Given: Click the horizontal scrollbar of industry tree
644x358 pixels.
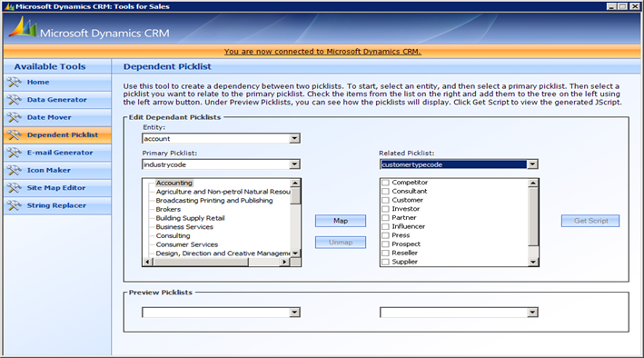Looking at the screenshot, I should click(x=216, y=262).
